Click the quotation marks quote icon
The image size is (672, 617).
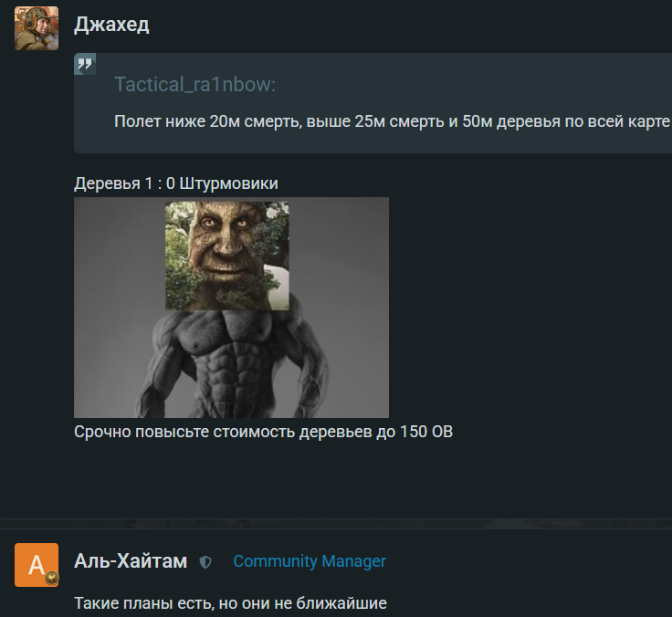click(x=85, y=64)
